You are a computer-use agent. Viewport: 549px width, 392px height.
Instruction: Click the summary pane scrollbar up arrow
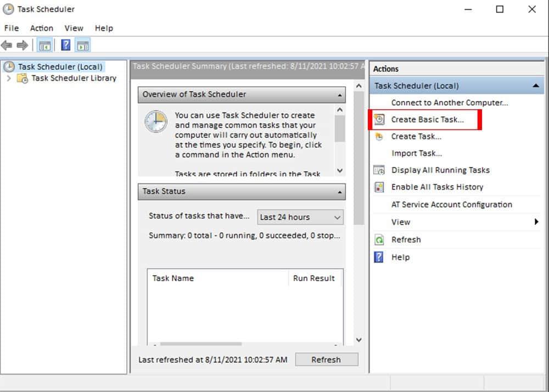coord(359,86)
